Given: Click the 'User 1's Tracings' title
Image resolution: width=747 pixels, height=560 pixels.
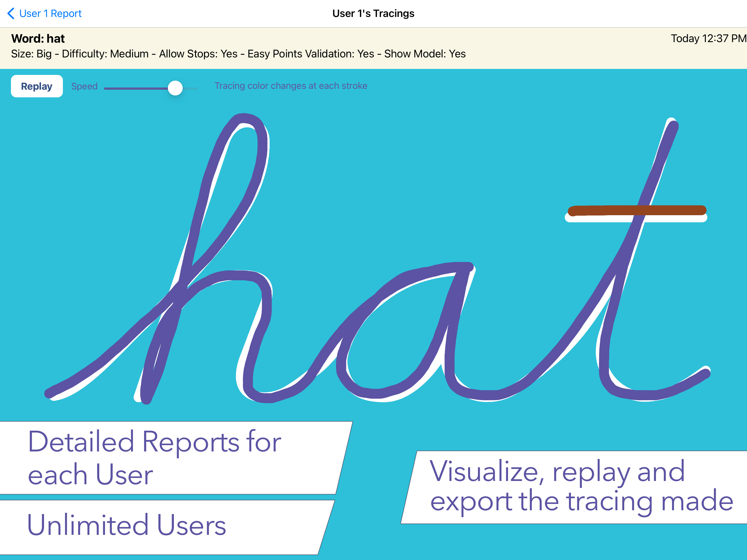Looking at the screenshot, I should [x=373, y=13].
